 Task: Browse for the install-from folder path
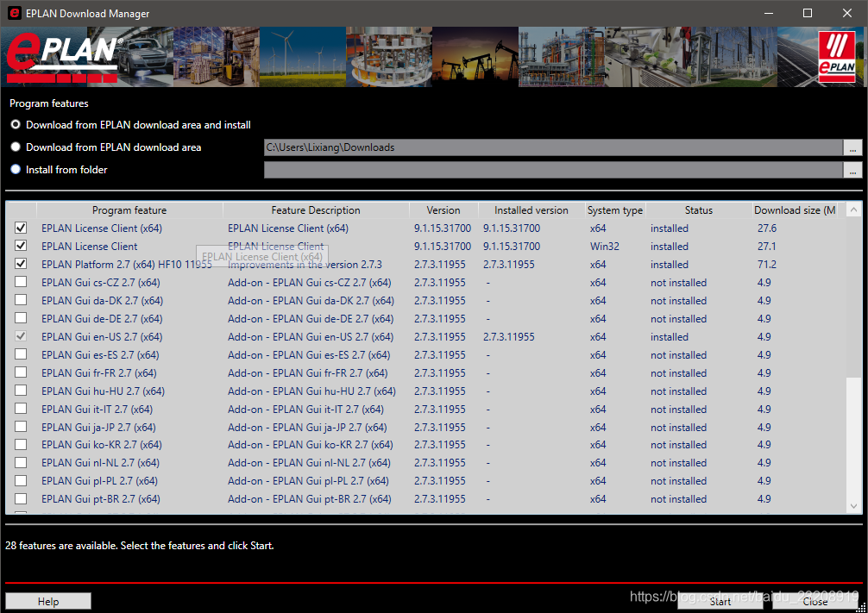point(853,170)
